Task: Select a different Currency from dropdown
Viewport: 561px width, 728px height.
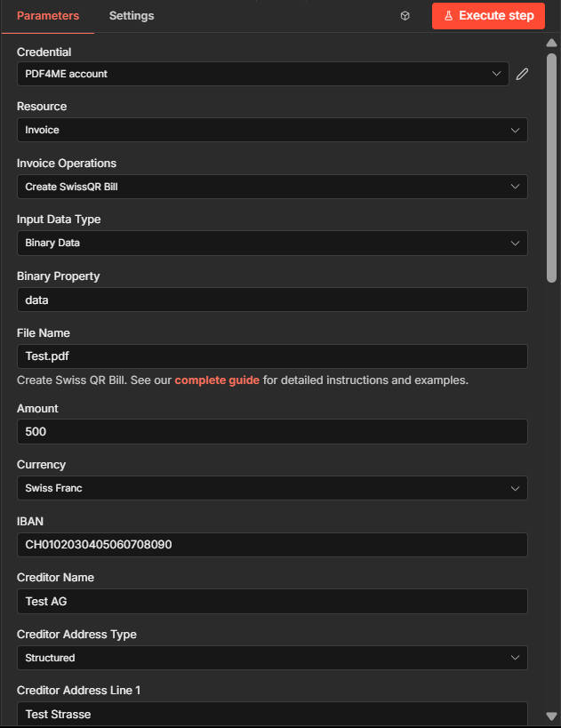Action: [x=272, y=488]
